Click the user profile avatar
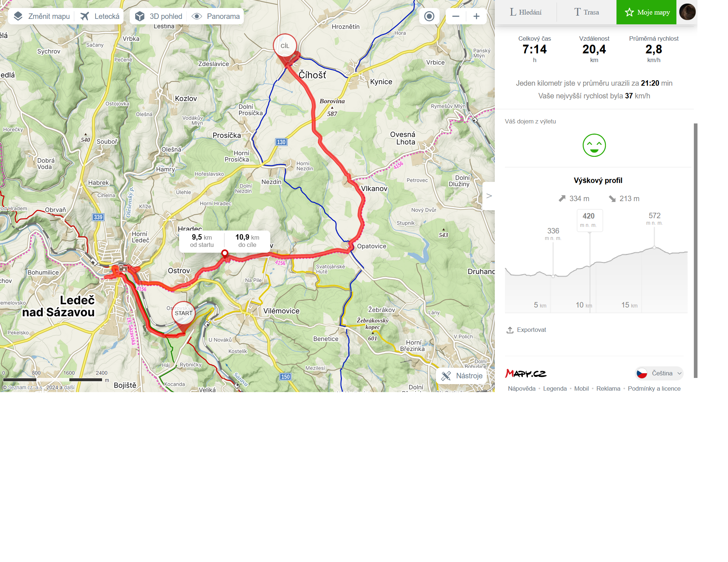728x562 pixels. tap(687, 12)
